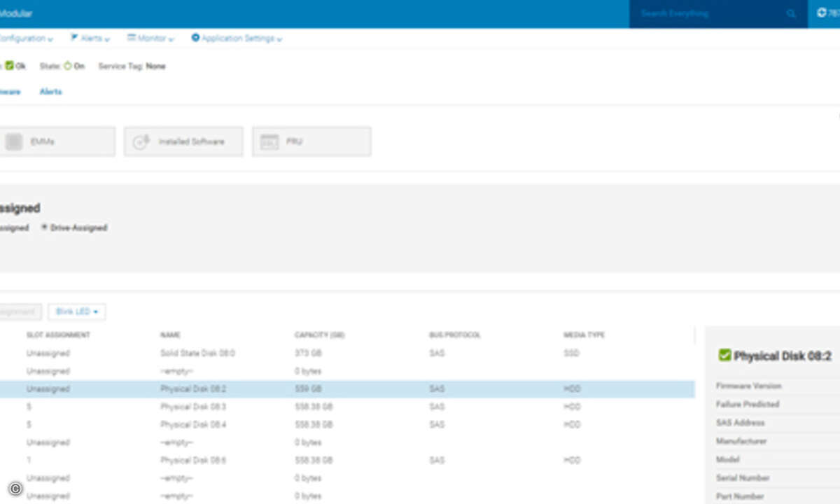Click the search magnifier icon

tap(791, 13)
